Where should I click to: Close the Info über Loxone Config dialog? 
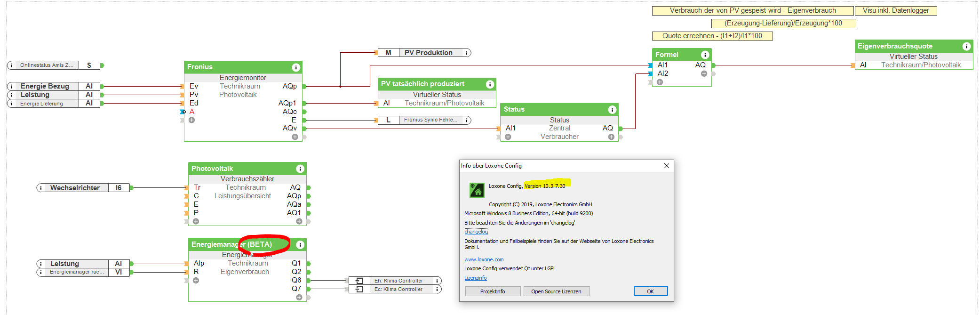click(x=666, y=166)
